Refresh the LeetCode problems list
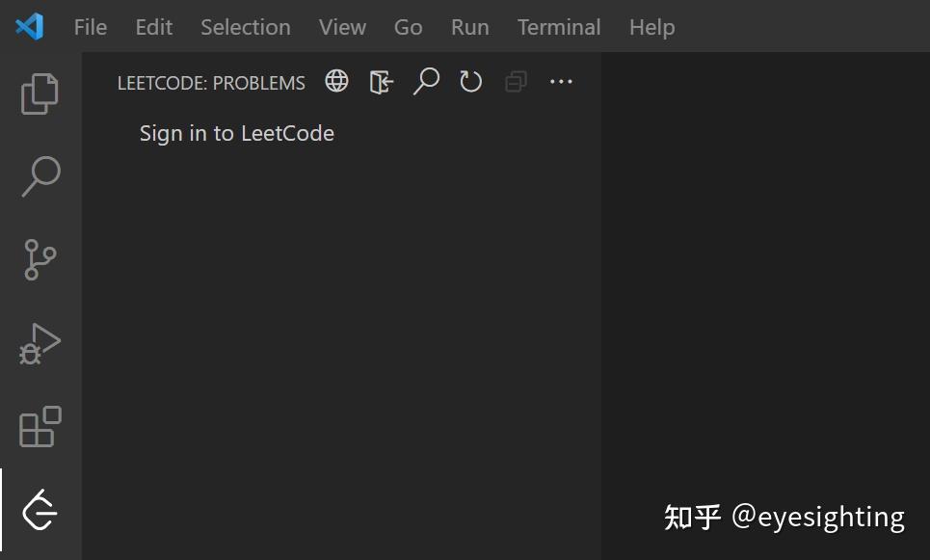 pos(470,81)
